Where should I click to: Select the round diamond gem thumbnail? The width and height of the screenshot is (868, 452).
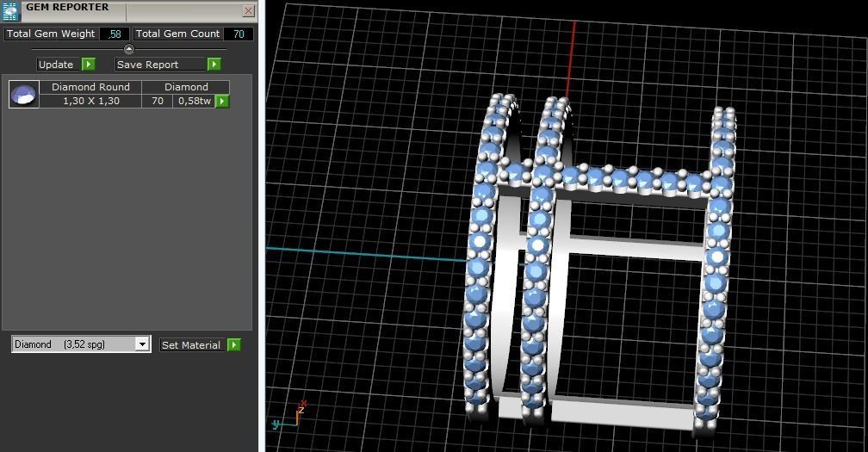(24, 94)
